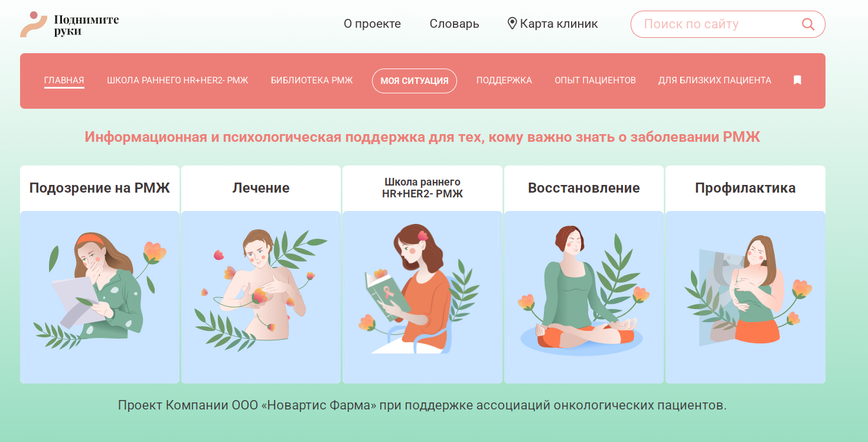Open the Профилактика card illustration

pyautogui.click(x=745, y=297)
